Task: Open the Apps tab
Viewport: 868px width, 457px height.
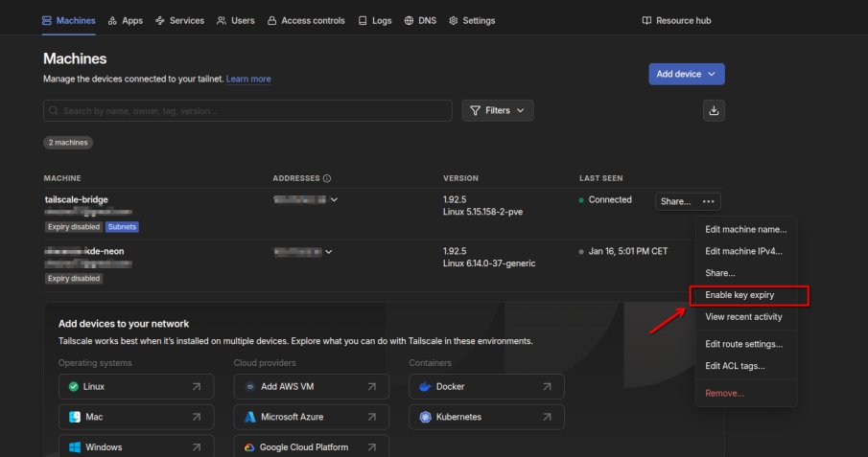Action: 125,20
